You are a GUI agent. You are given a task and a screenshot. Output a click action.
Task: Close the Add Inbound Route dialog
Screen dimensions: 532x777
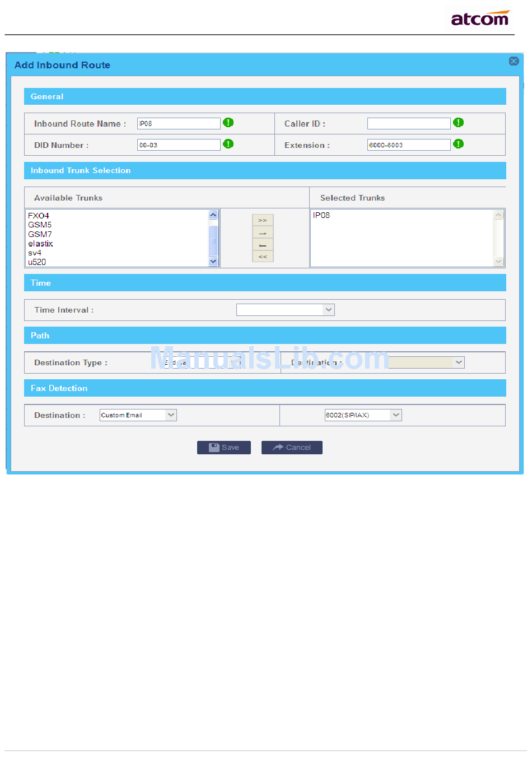click(x=514, y=61)
